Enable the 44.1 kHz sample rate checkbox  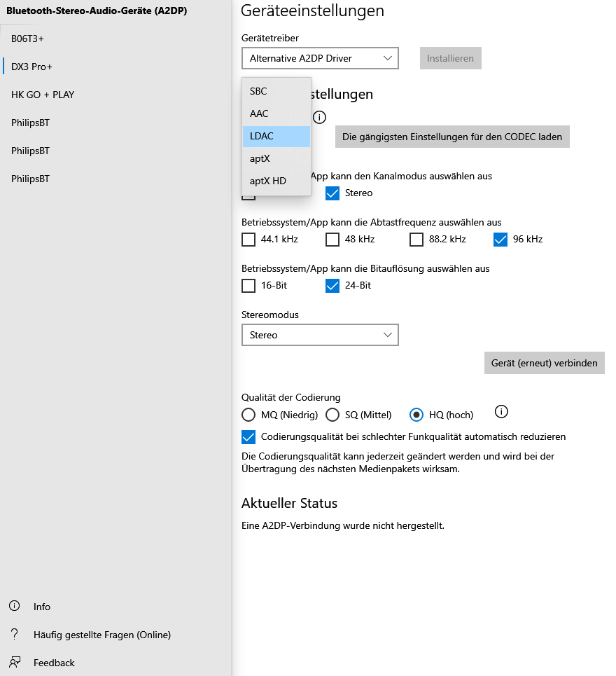click(248, 240)
